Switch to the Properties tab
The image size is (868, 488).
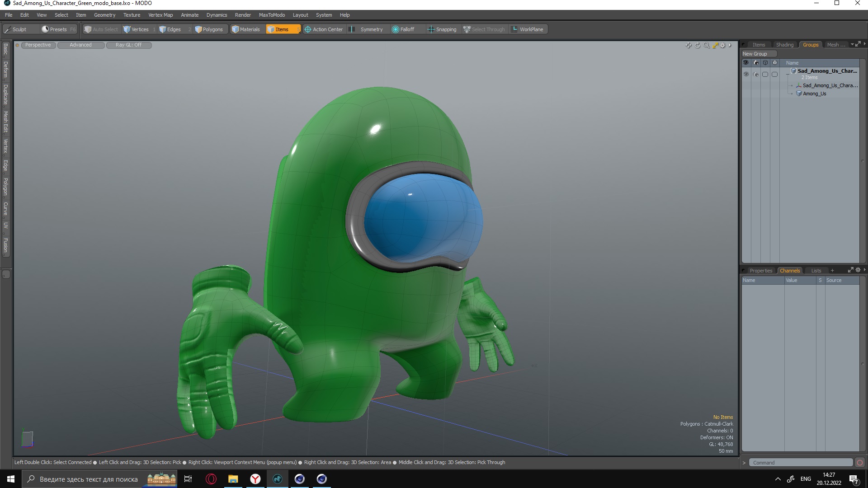pyautogui.click(x=760, y=271)
